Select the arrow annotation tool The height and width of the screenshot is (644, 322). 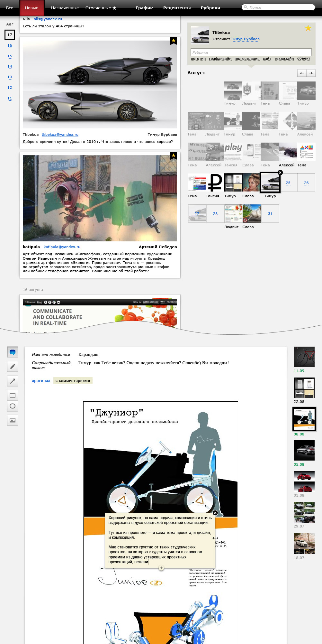13,381
